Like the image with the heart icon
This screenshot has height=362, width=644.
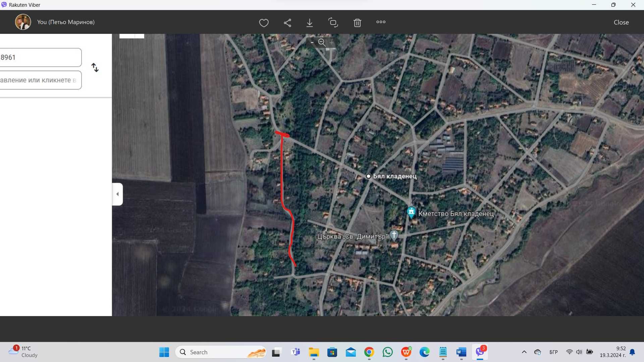(264, 22)
